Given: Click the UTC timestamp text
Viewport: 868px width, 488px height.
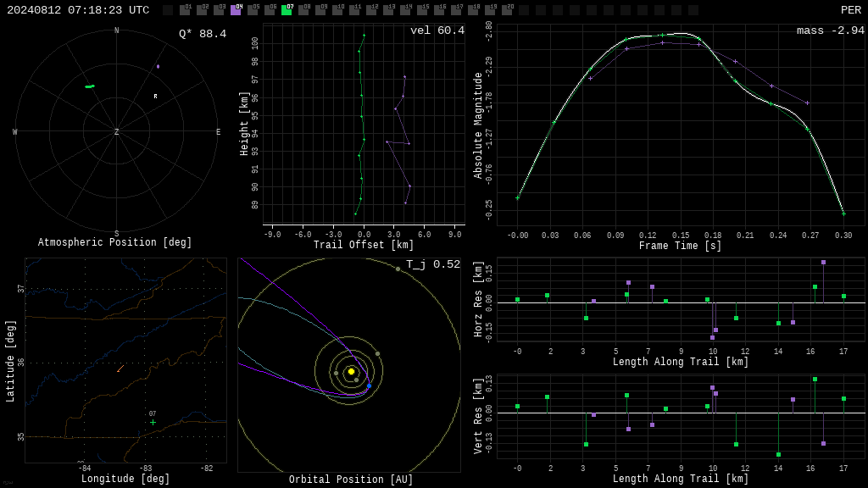Looking at the screenshot, I should click(x=78, y=10).
